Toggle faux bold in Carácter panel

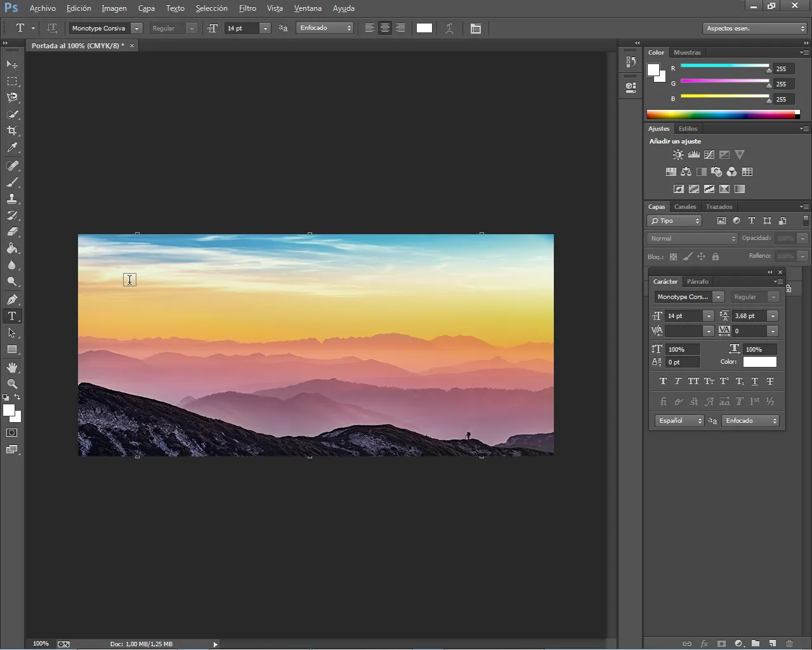(663, 381)
